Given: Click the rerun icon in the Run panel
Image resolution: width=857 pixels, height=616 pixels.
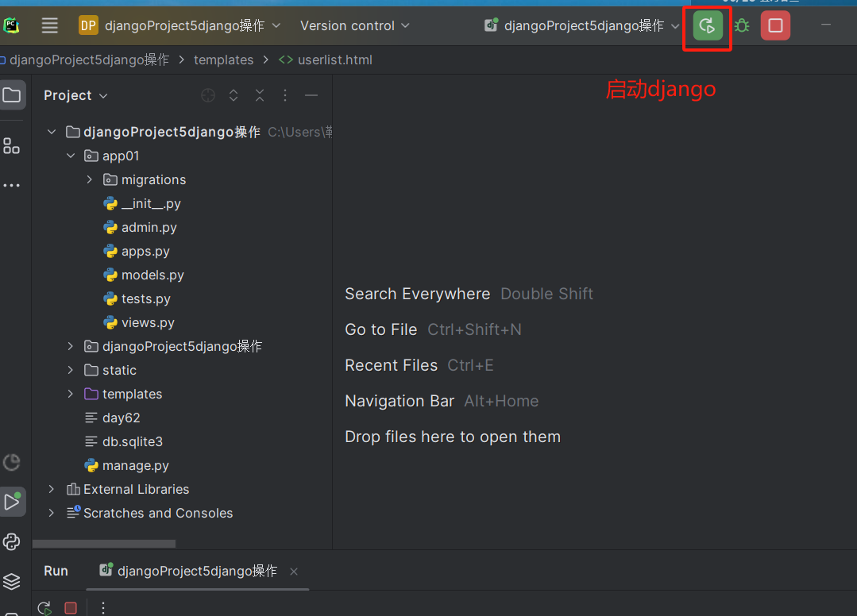Looking at the screenshot, I should (x=44, y=608).
